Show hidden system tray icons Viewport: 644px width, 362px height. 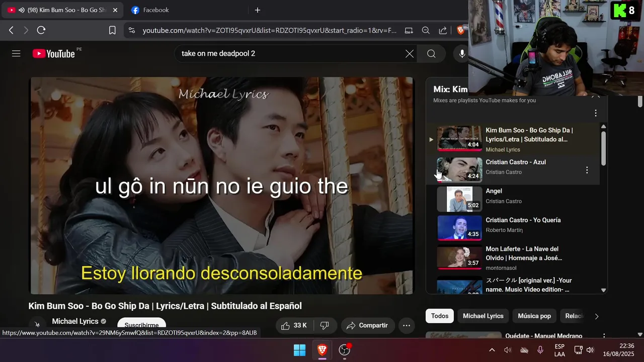click(492, 350)
